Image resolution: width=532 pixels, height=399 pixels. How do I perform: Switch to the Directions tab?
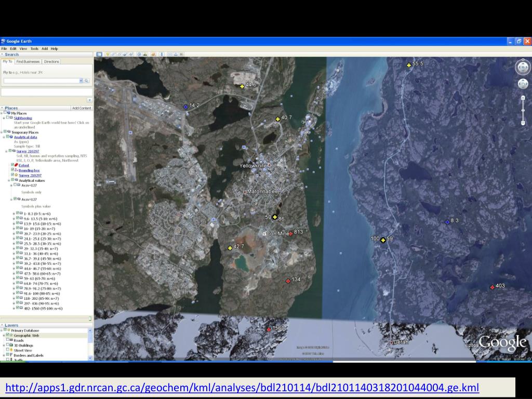click(51, 62)
